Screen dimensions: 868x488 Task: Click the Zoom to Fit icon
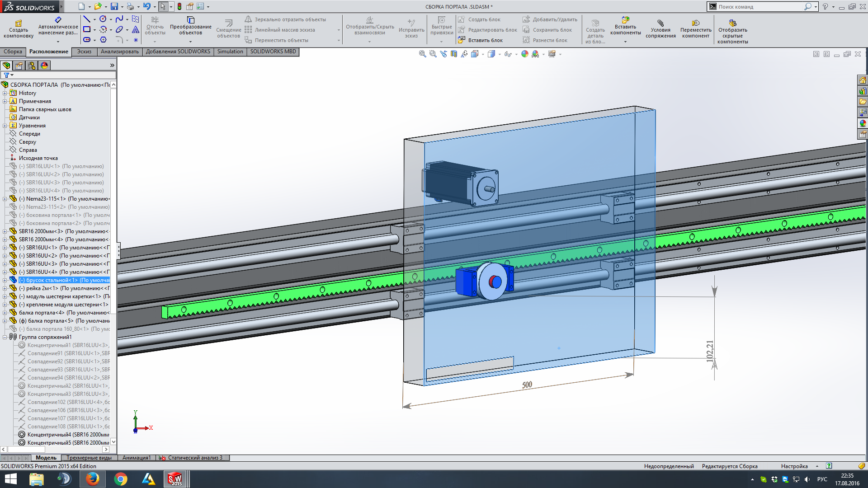click(422, 54)
